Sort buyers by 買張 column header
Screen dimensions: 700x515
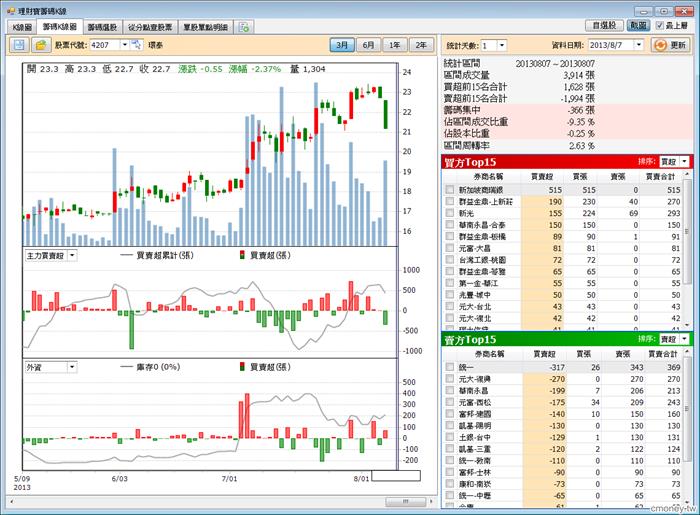(x=580, y=177)
